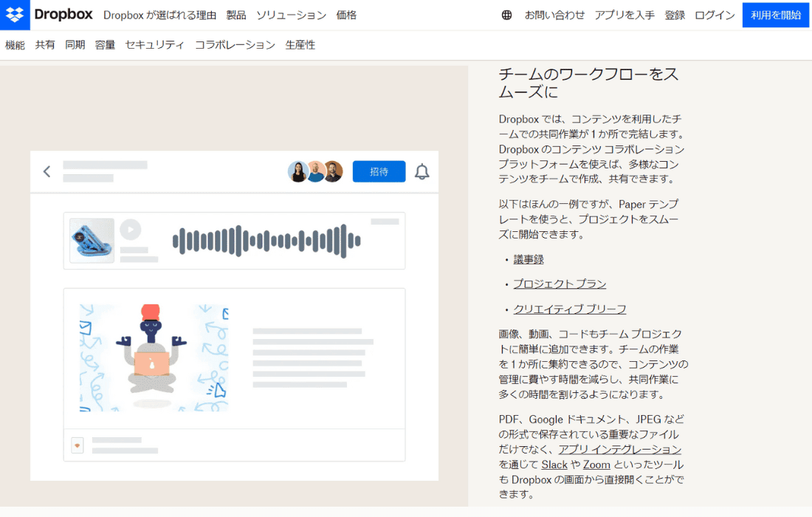The image size is (812, 517).
Task: Click the small file icon below illustration
Action: click(78, 445)
